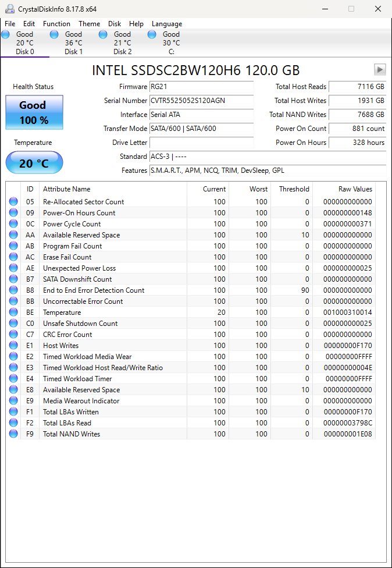Click status orb for Power-On Hours Count

[x=13, y=212]
